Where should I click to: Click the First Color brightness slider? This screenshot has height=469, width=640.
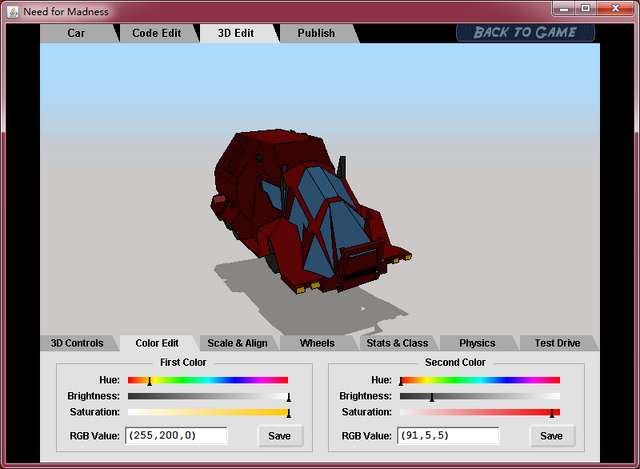point(208,396)
